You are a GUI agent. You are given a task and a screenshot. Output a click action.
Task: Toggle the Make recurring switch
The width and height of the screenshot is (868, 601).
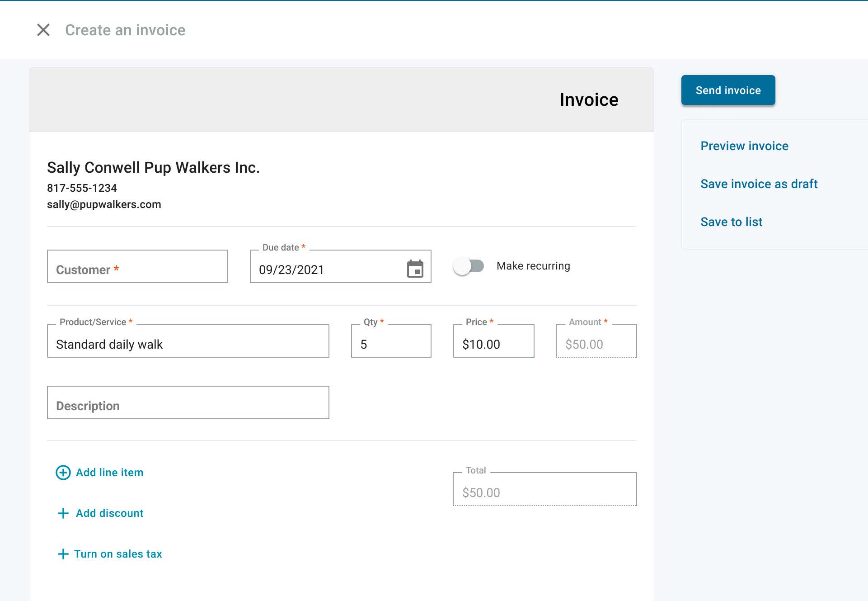coord(469,266)
